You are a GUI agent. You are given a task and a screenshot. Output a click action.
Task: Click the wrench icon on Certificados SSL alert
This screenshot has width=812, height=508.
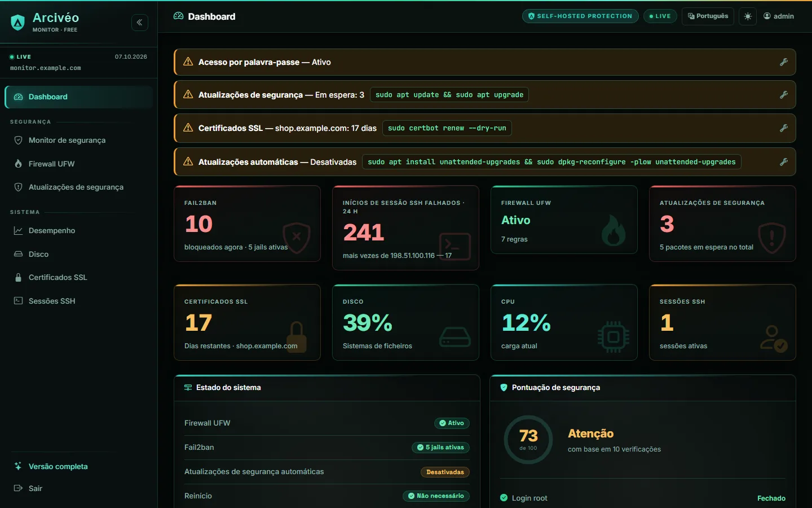[x=784, y=128]
